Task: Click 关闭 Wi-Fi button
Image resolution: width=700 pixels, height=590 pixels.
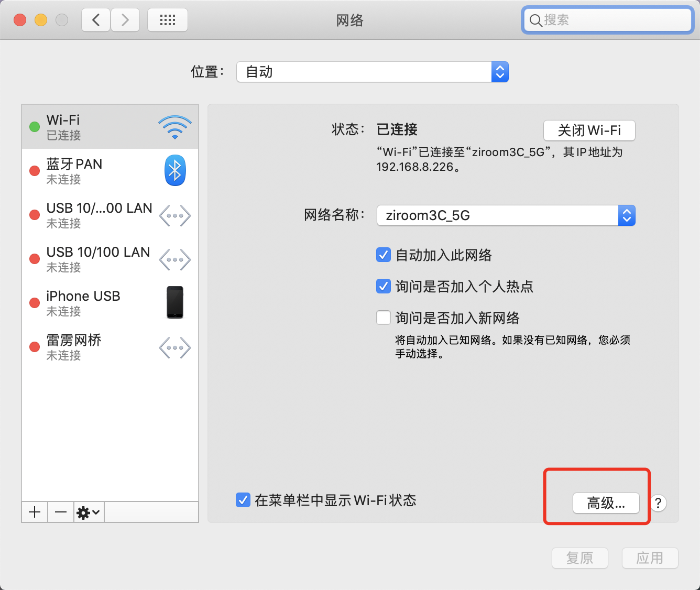Action: [589, 130]
